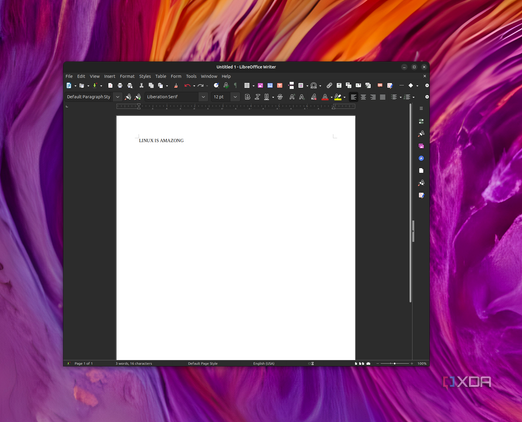Toggle Track Changes recording icon
The width and height of the screenshot is (522, 422).
click(390, 86)
